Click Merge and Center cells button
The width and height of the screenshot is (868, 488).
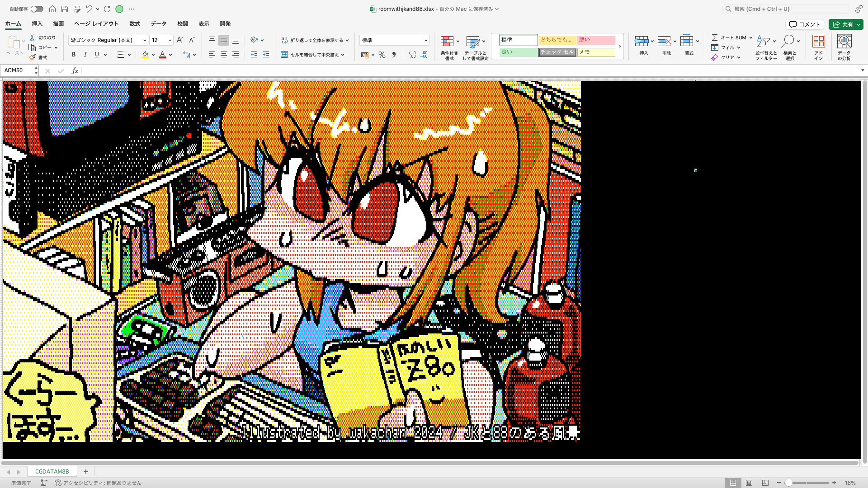[x=310, y=55]
